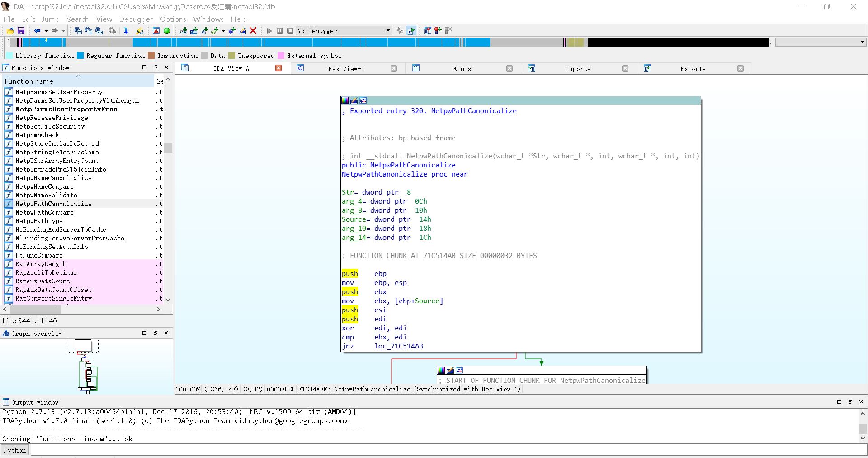This screenshot has width=868, height=458.
Task: Save the database using the floppy icon
Action: (x=21, y=31)
